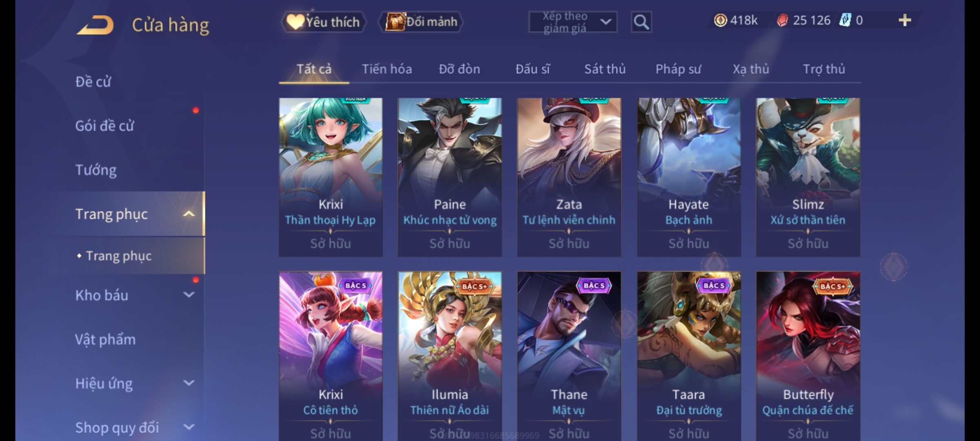
Task: Tap the red ruby currency icon
Action: click(782, 20)
